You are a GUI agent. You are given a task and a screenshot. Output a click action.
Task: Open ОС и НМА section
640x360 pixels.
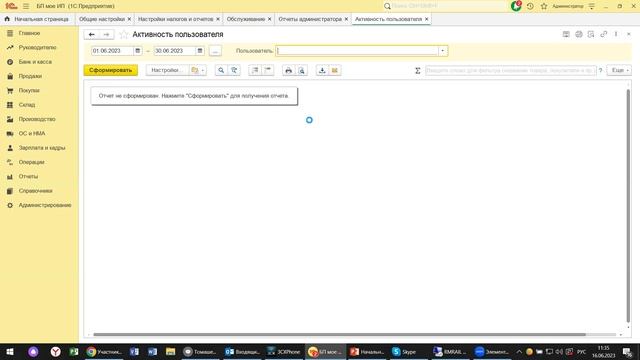coord(31,133)
